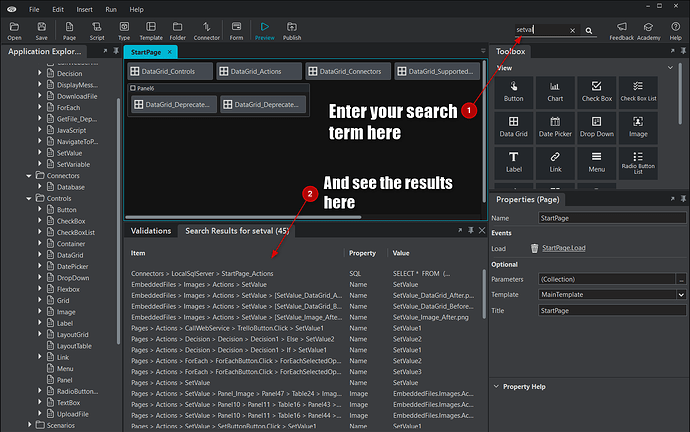Collapse the Toolbox View section chevron
Viewport: 690px width, 432px height.
pos(670,68)
